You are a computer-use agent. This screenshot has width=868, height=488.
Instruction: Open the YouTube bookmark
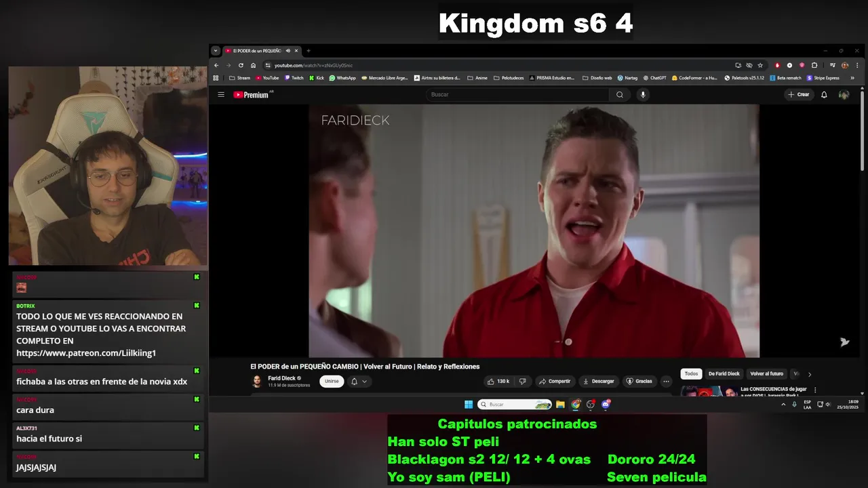point(267,78)
